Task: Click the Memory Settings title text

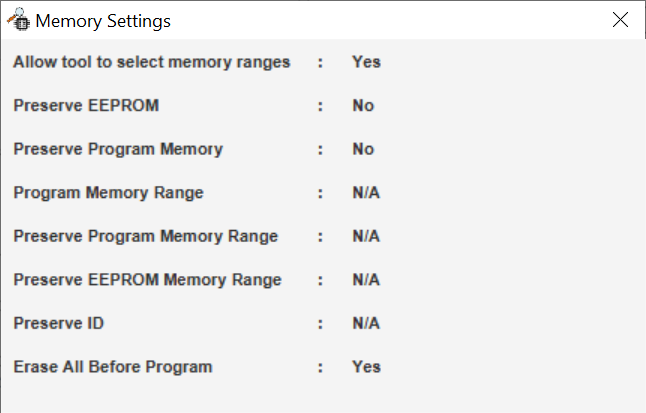Action: (x=103, y=21)
